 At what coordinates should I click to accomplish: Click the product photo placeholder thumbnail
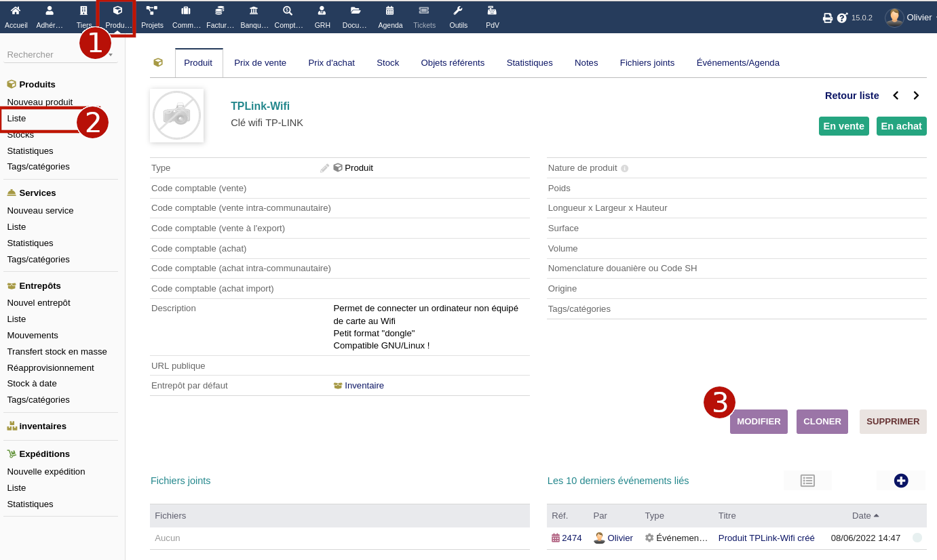[177, 115]
